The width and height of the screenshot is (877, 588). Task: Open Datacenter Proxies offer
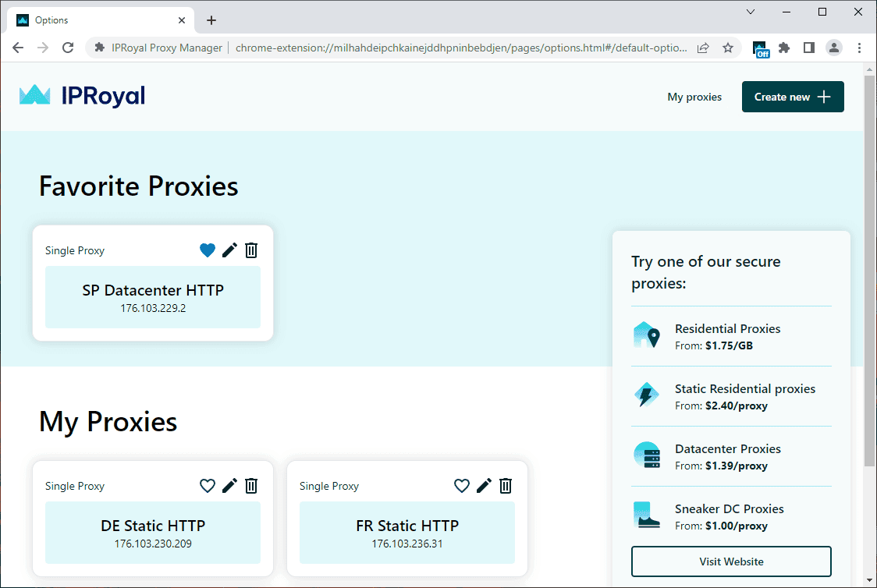731,457
